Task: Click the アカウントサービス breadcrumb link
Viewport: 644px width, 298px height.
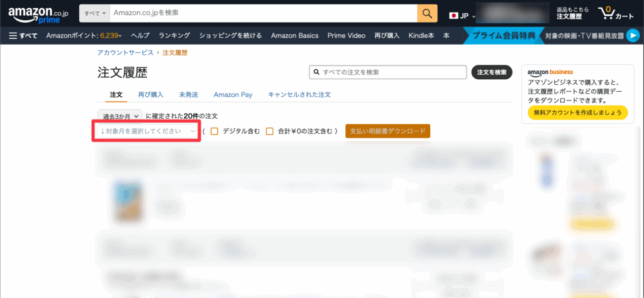Action: (x=125, y=53)
